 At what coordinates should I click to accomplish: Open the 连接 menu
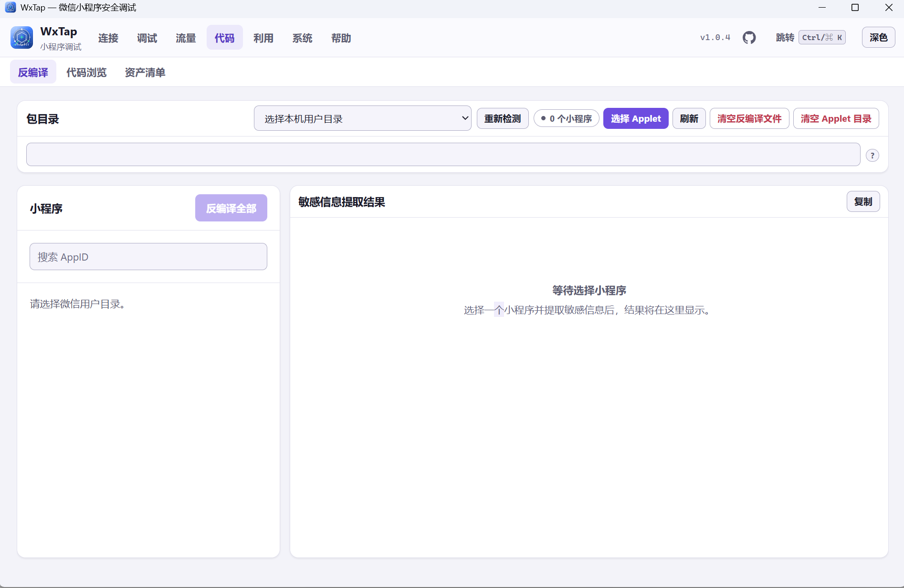point(108,38)
